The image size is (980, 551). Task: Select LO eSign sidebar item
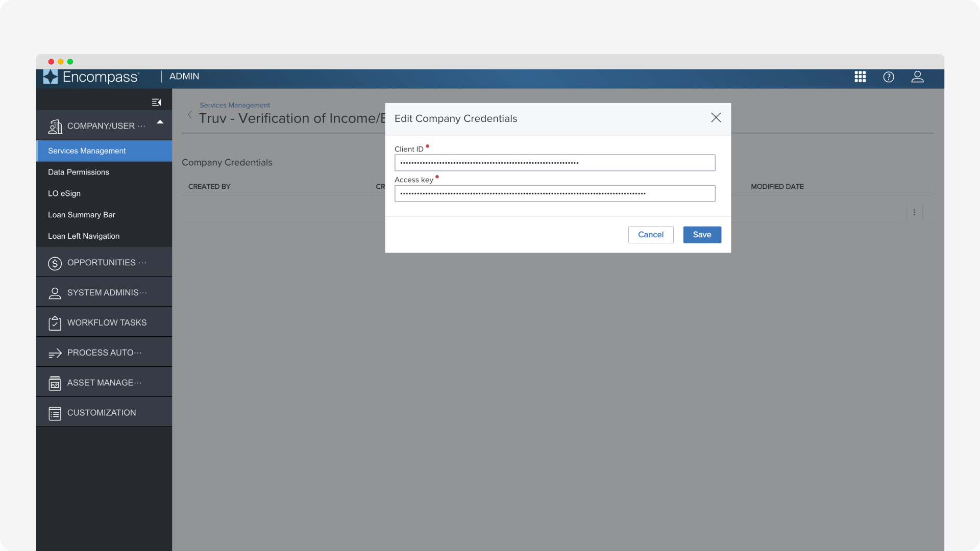(x=64, y=193)
